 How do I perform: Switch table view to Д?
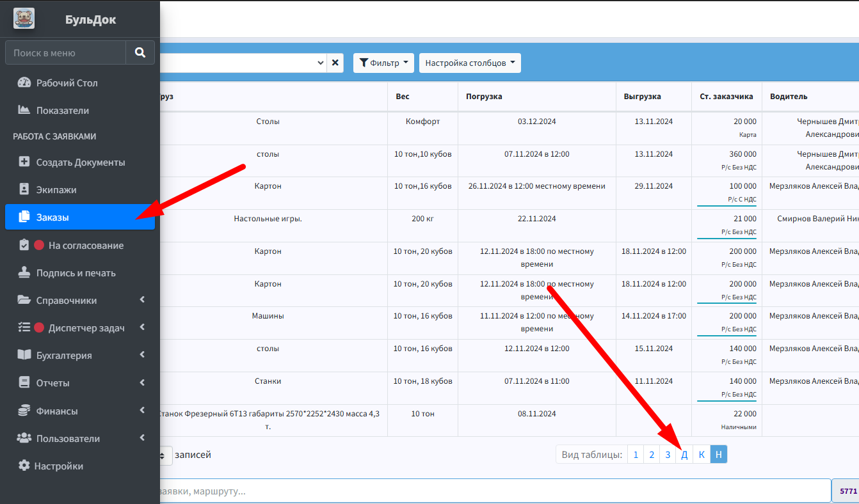coord(684,455)
